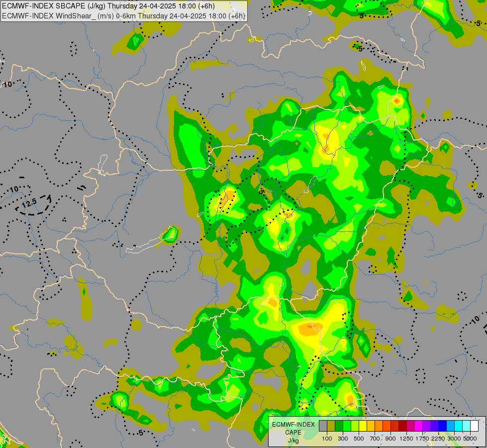The height and width of the screenshot is (448, 487).
Task: Select the gray swatch in CAPE legend
Action: 323,426
